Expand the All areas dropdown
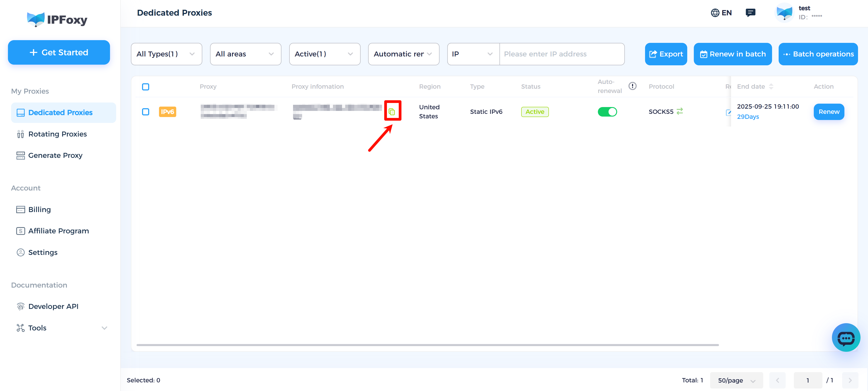 245,54
